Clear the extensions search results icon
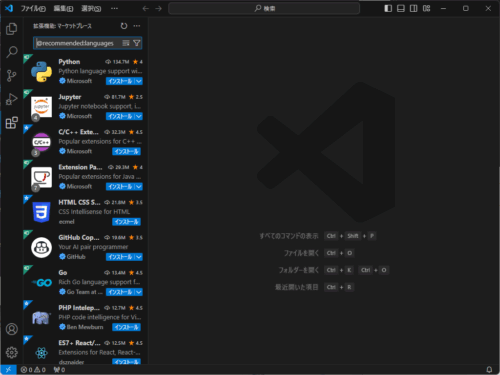Viewport: 500px width, 375px height. (x=126, y=43)
